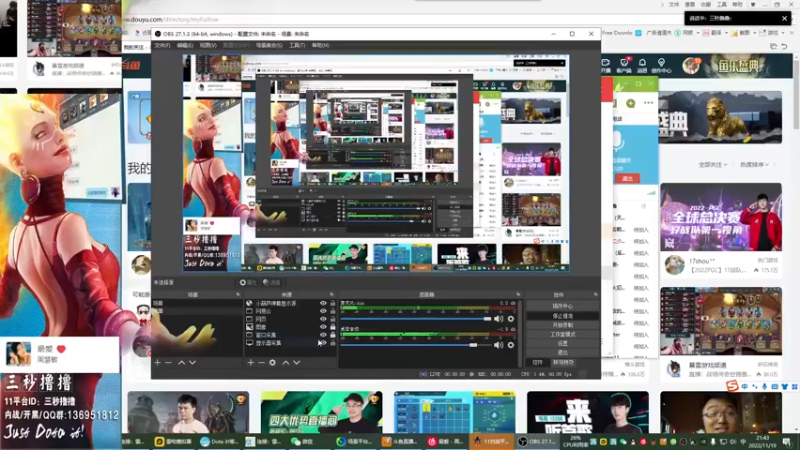Open the 滤镜 filters button above the sources list

point(272,282)
